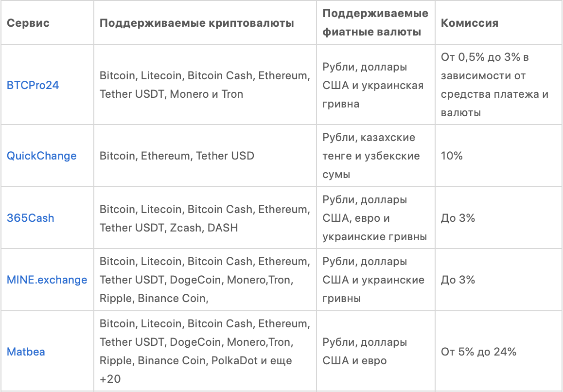The height and width of the screenshot is (392, 563).
Task: Click the Сервис column header
Action: click(x=28, y=23)
